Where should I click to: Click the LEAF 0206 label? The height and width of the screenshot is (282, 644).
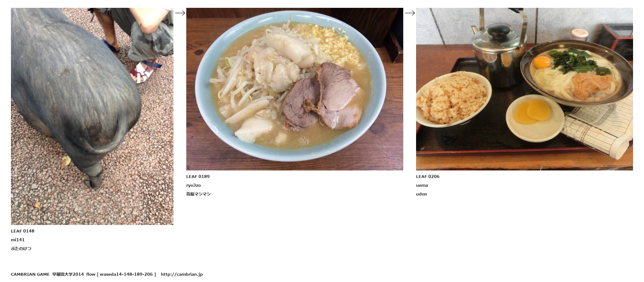pos(428,176)
